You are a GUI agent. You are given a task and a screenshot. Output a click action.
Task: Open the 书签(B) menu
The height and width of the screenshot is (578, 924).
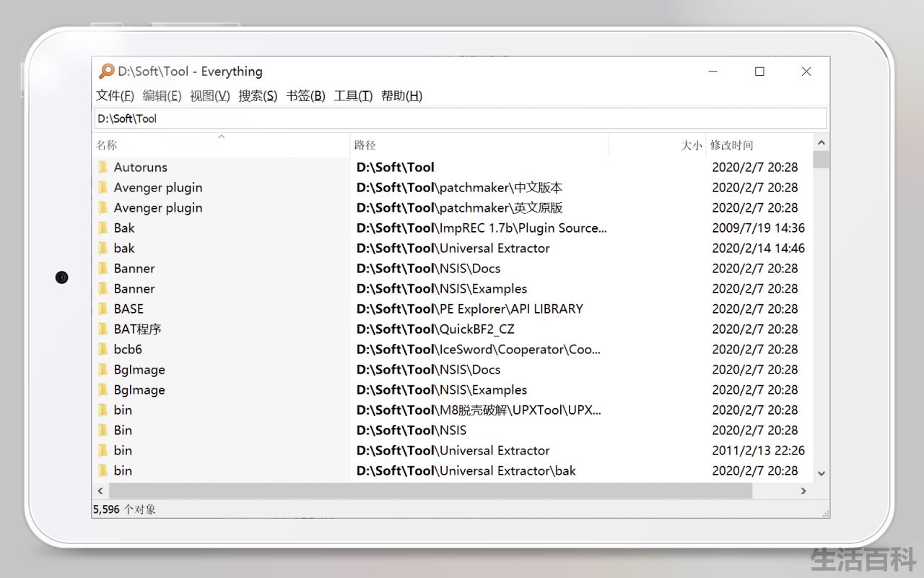click(x=305, y=95)
